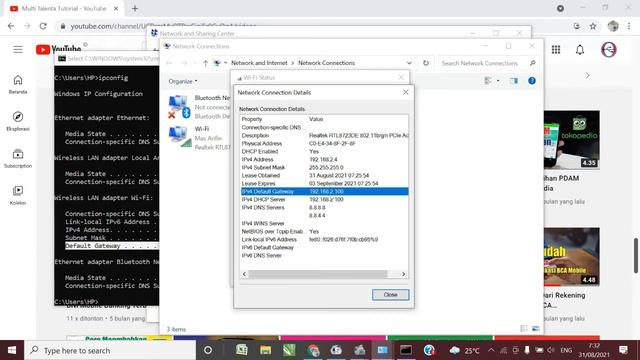This screenshot has height=360, width=640.
Task: Click the YouTube hamburger menu icon
Action: tap(18, 49)
